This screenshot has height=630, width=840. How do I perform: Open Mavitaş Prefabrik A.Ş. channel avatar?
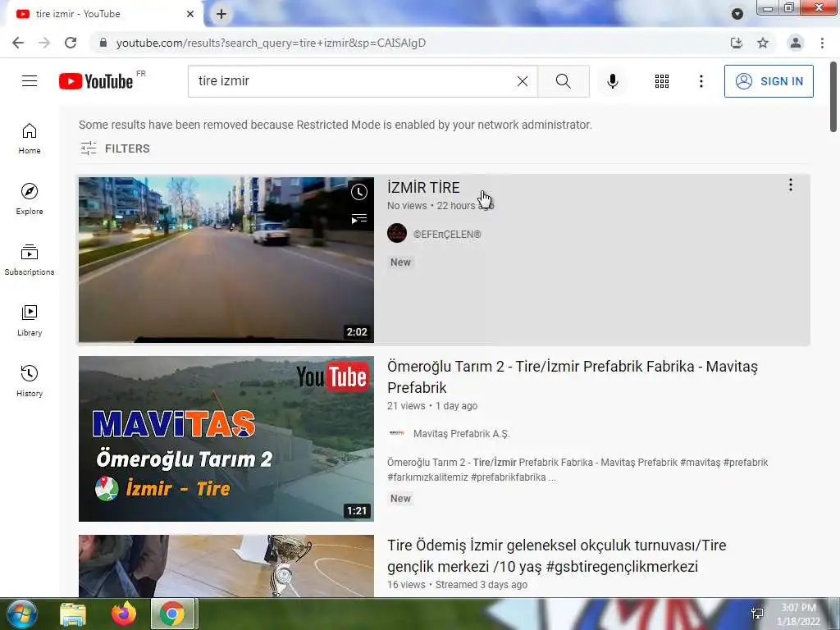coord(397,433)
